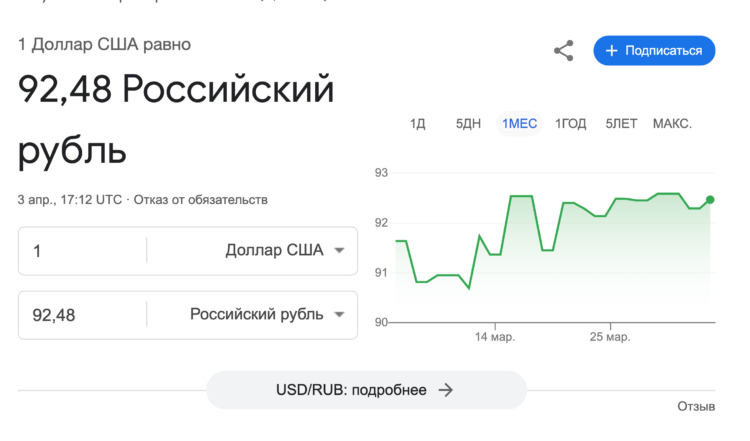
Task: Click the 25 мар. date label
Action: 610,337
